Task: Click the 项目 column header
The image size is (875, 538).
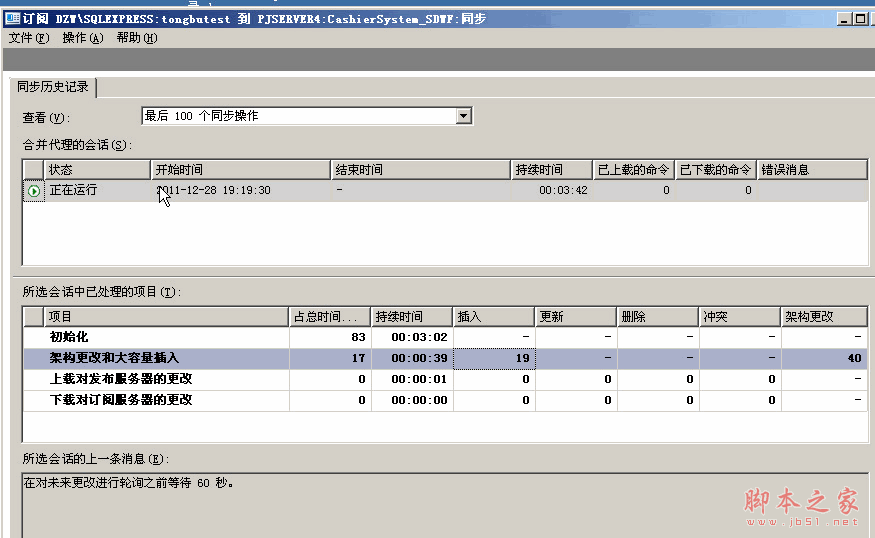Action: tap(166, 317)
